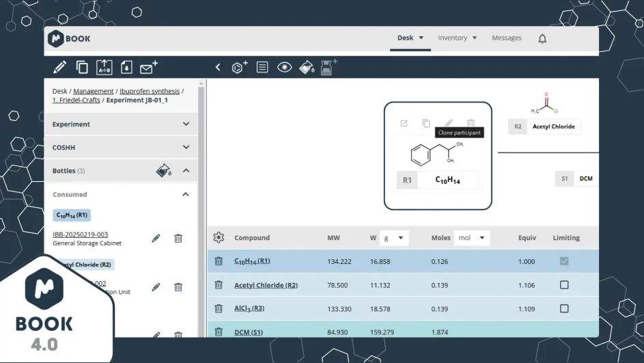Edit bottle IBB-20250219-003 with its pencil icon

pos(156,238)
